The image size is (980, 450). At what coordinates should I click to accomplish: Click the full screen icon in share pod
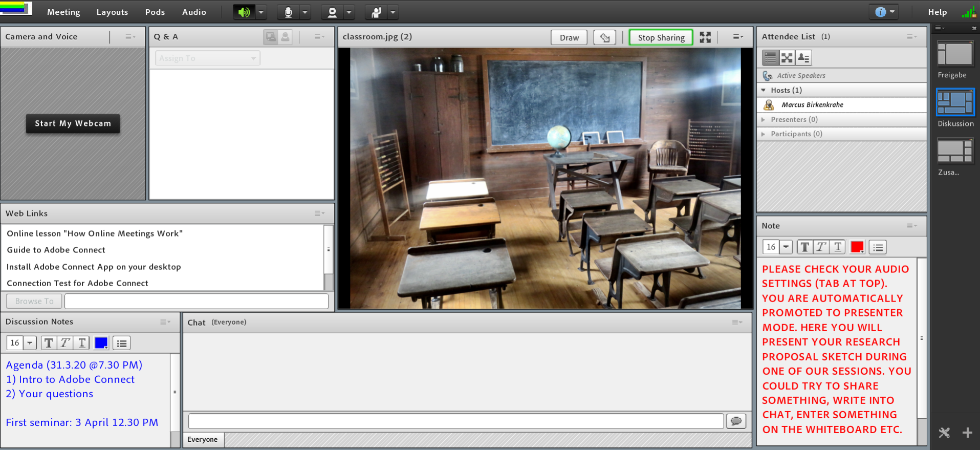pyautogui.click(x=705, y=37)
